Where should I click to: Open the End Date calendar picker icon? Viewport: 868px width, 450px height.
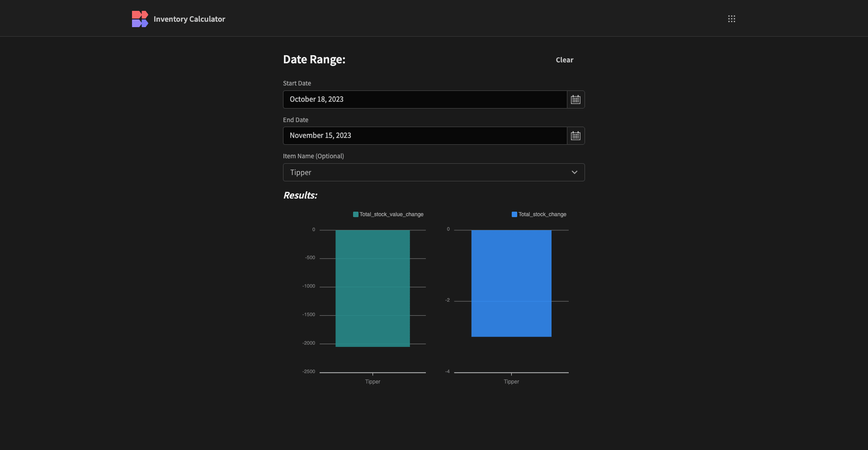576,136
